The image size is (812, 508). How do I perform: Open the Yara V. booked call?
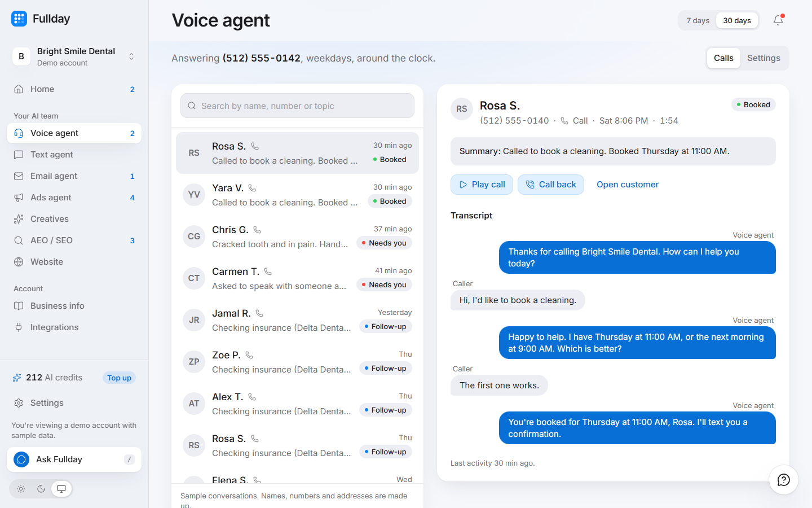(x=297, y=195)
